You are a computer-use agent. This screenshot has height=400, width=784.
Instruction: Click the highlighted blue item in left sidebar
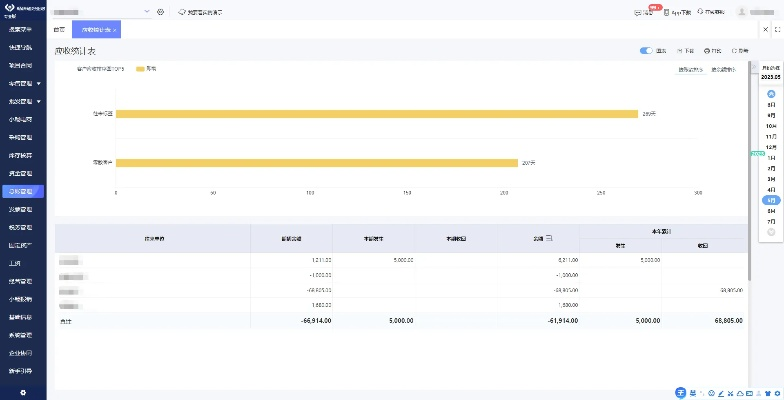pos(22,190)
